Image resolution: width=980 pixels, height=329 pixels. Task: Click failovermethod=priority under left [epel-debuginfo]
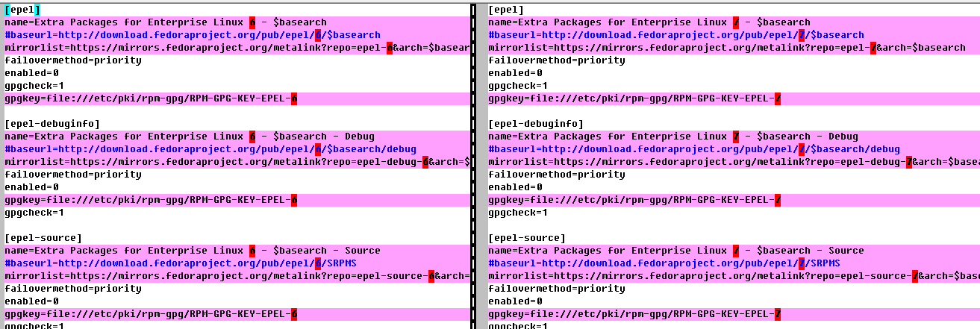click(x=73, y=175)
